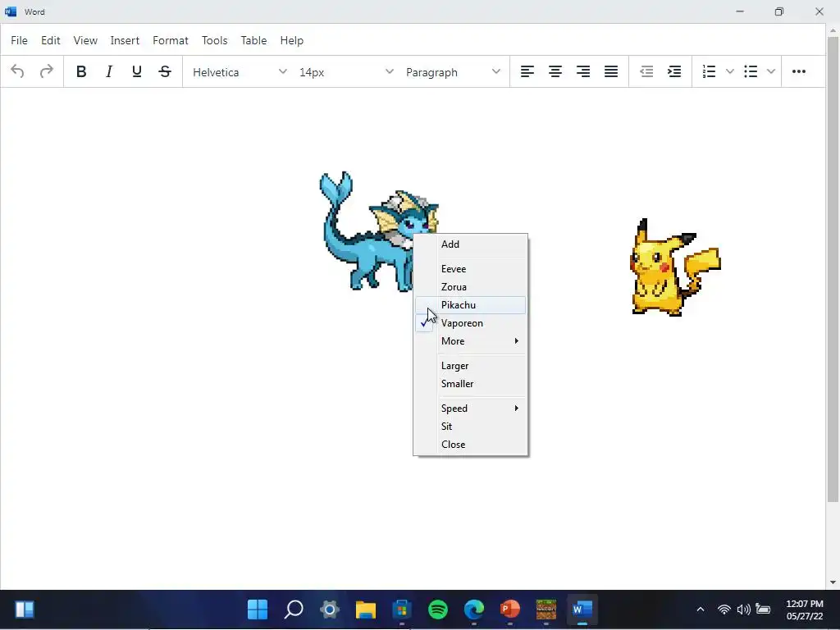Justify the text
This screenshot has width=840, height=630.
[x=611, y=71]
